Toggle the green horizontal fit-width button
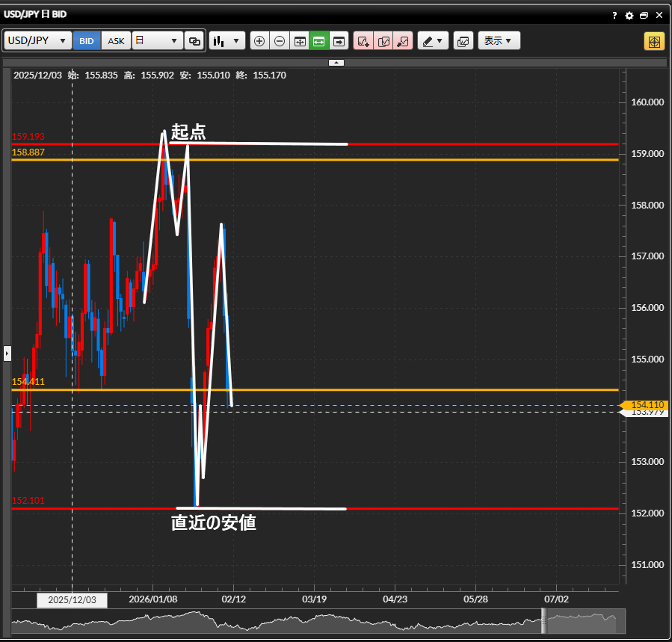This screenshot has height=642, width=672. [x=319, y=41]
